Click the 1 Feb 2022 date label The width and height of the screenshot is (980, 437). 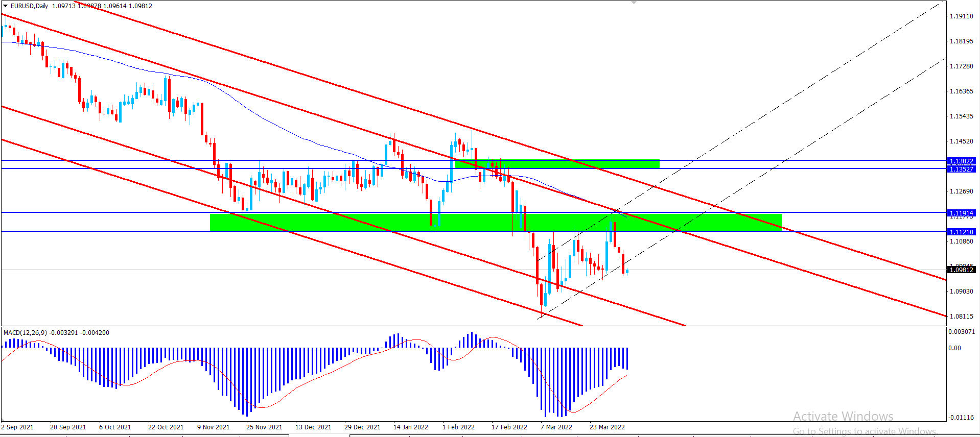point(458,427)
